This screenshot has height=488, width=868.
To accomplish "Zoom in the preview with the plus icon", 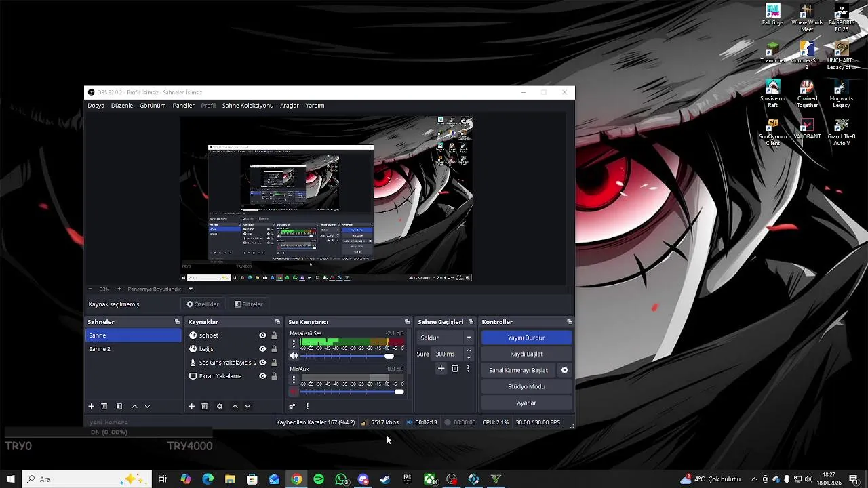I will click(119, 289).
